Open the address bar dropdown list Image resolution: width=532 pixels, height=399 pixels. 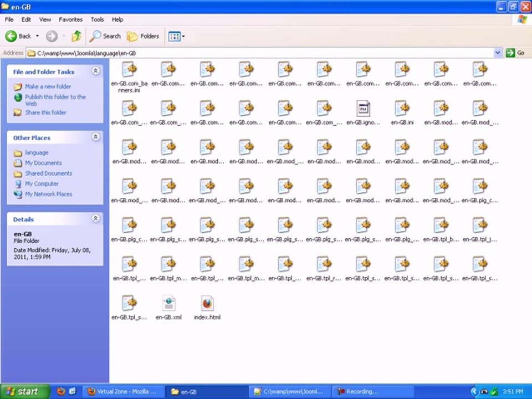[498, 53]
